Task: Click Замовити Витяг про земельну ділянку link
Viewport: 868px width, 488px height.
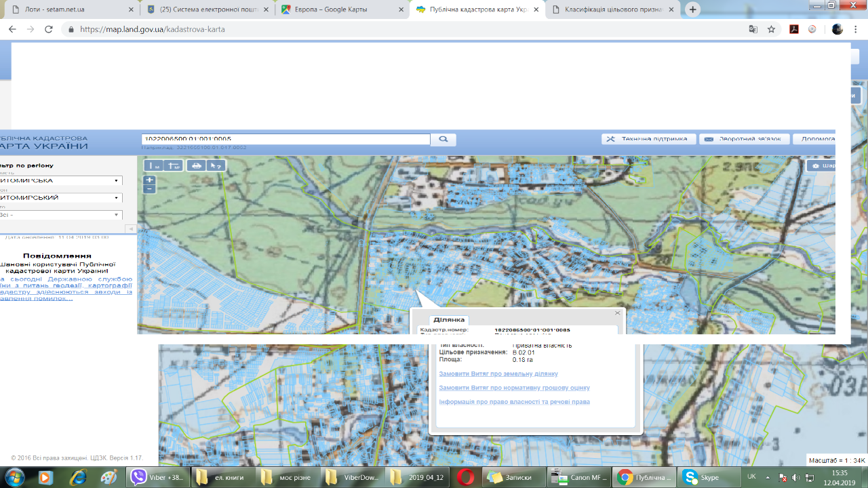Action: [x=498, y=373]
